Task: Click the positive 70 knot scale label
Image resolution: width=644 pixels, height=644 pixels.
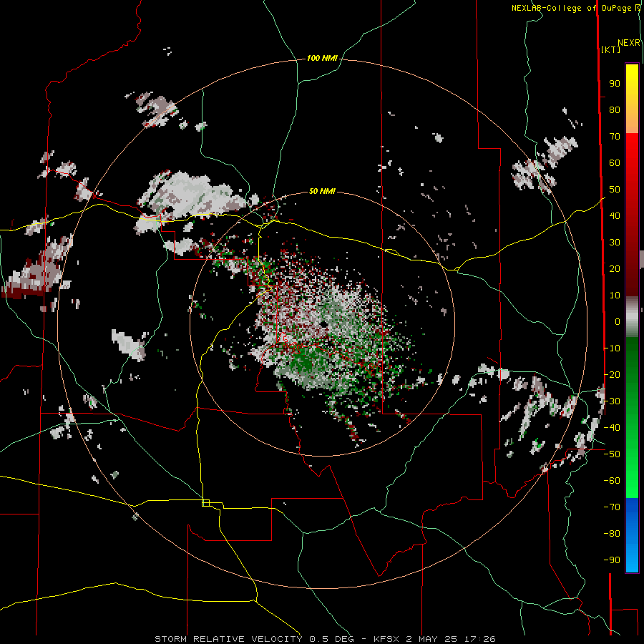Action: [x=615, y=137]
